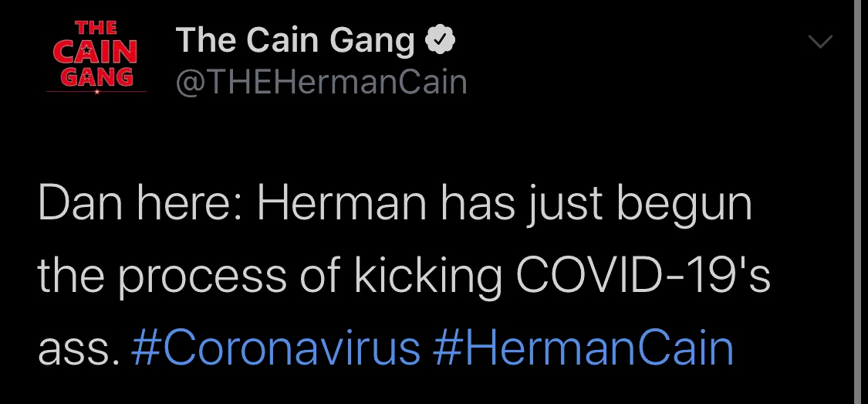868x404 pixels.
Task: Select the @THEHermanCain handle
Action: point(322,82)
